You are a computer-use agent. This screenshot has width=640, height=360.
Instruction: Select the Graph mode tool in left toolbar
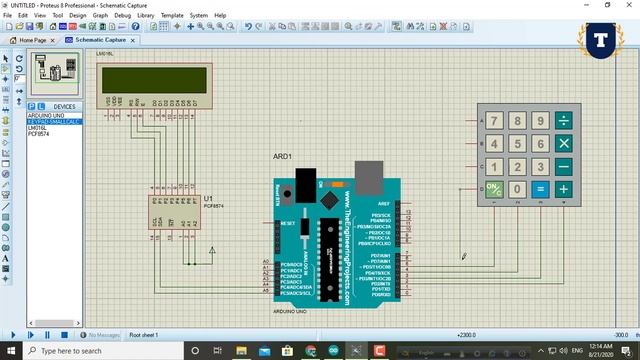click(x=6, y=153)
